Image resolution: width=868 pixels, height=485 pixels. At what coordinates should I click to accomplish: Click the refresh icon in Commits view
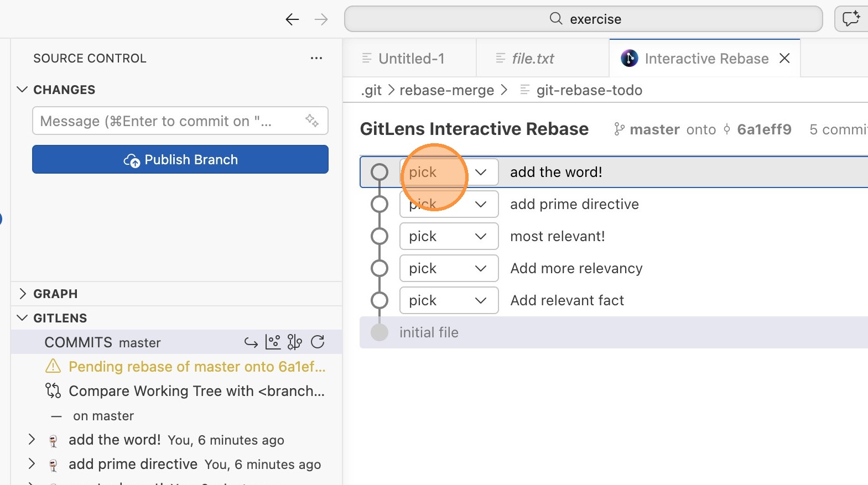point(318,342)
